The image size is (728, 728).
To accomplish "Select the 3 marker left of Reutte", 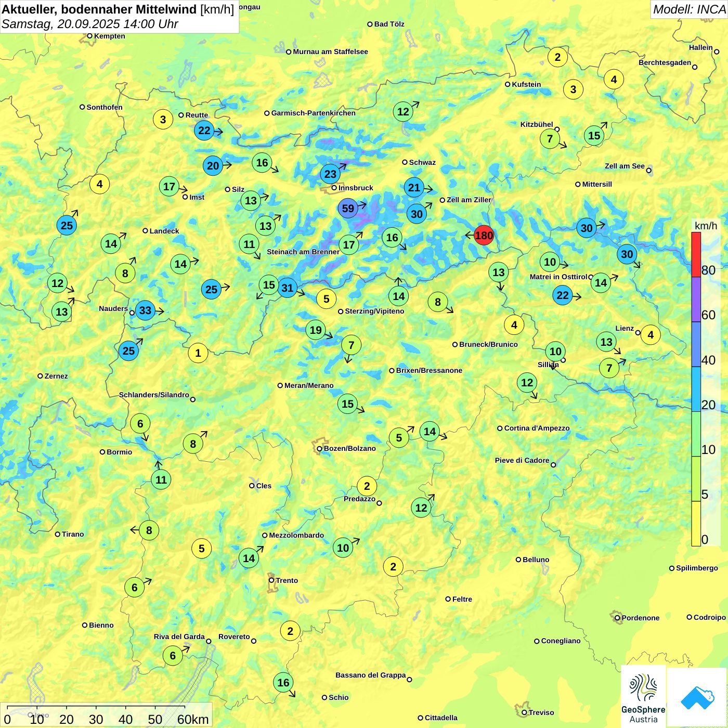I will pyautogui.click(x=163, y=120).
